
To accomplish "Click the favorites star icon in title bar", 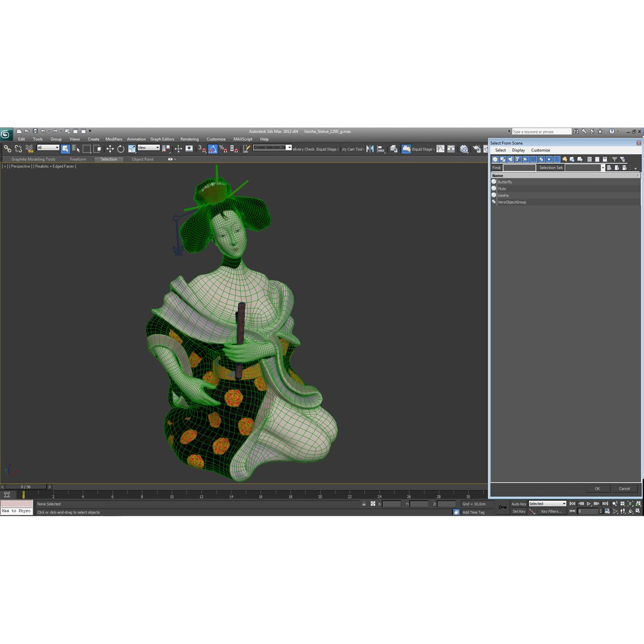I will point(600,131).
